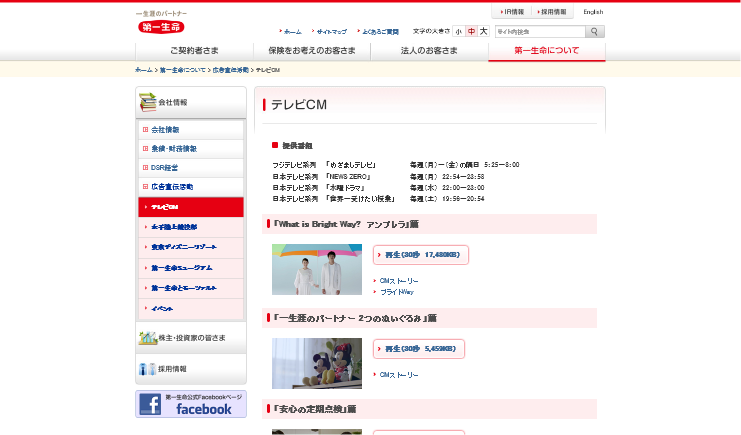Go to ホーム header link
This screenshot has width=741, height=435.
click(293, 32)
